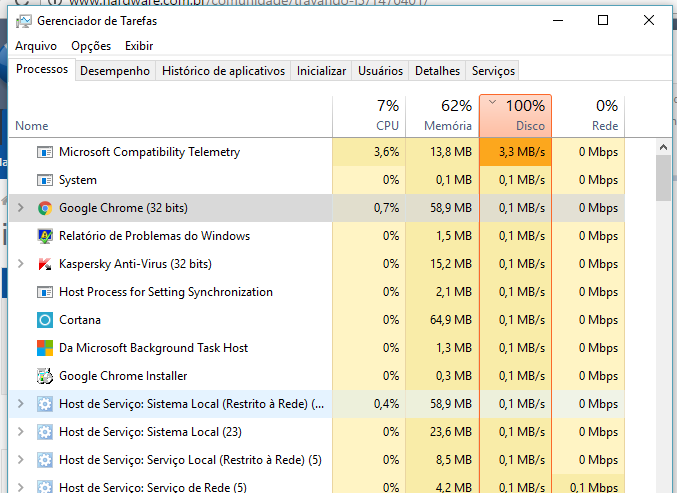Image resolution: width=689 pixels, height=493 pixels.
Task: Expand Host de Serviço: Serviço de Rede (5)
Action: pos(21,487)
